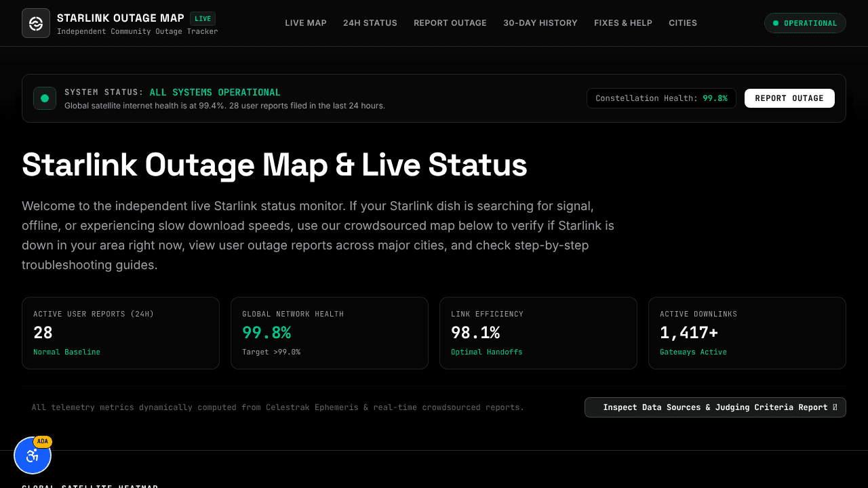Open Inspect Data Sources & Judging Criteria Report
The image size is (868, 488).
715,407
